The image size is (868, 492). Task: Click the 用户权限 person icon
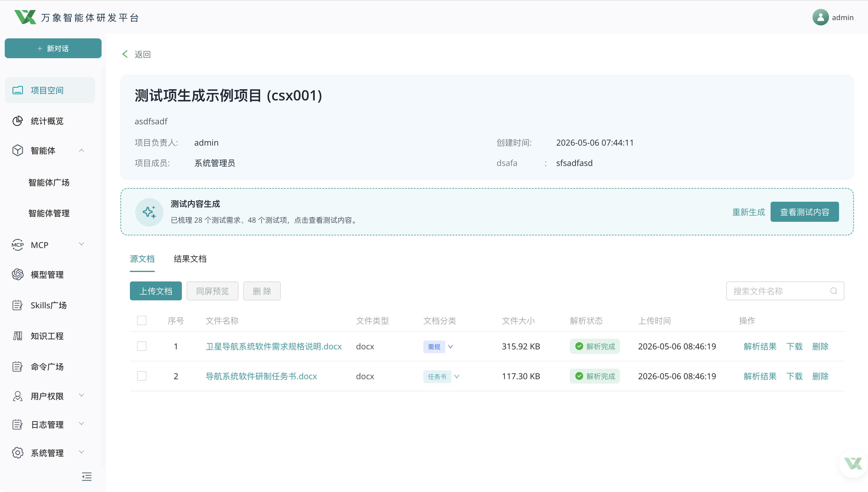tap(17, 396)
